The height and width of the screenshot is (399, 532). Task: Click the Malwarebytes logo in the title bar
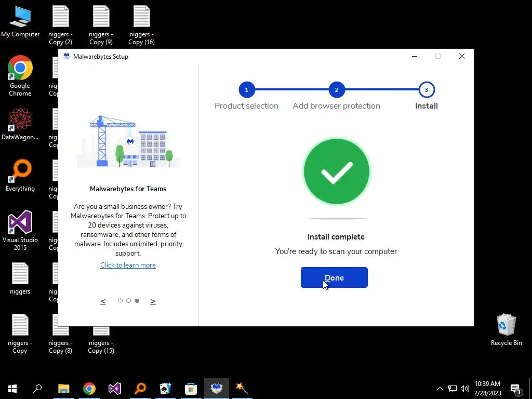point(66,56)
